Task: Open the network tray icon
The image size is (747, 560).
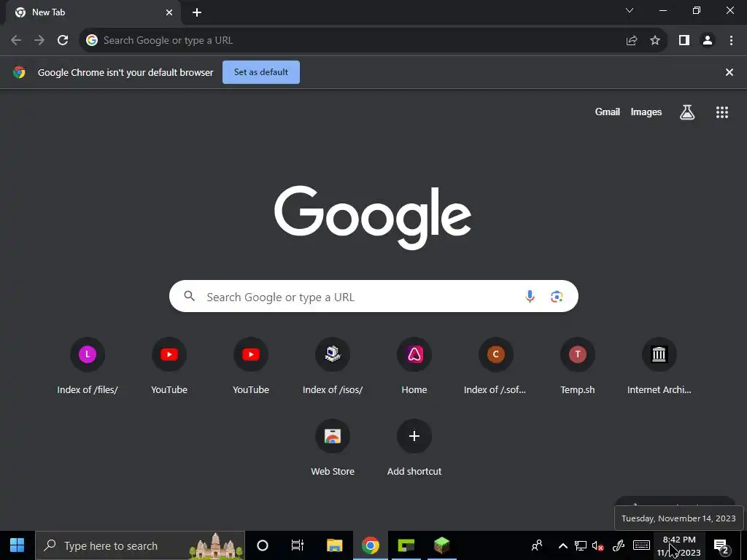Action: pyautogui.click(x=580, y=545)
